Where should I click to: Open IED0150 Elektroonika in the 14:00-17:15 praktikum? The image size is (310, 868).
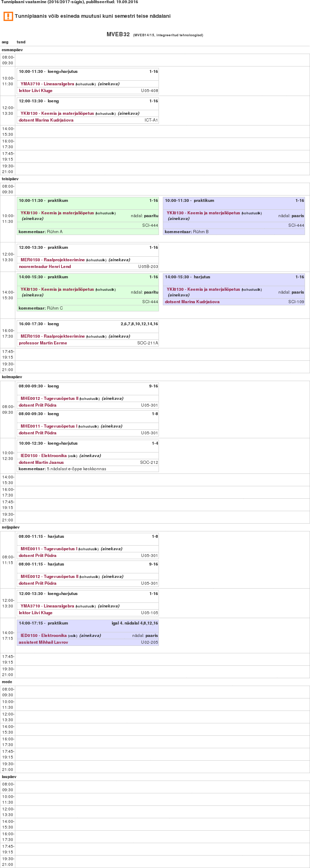pos(44,636)
